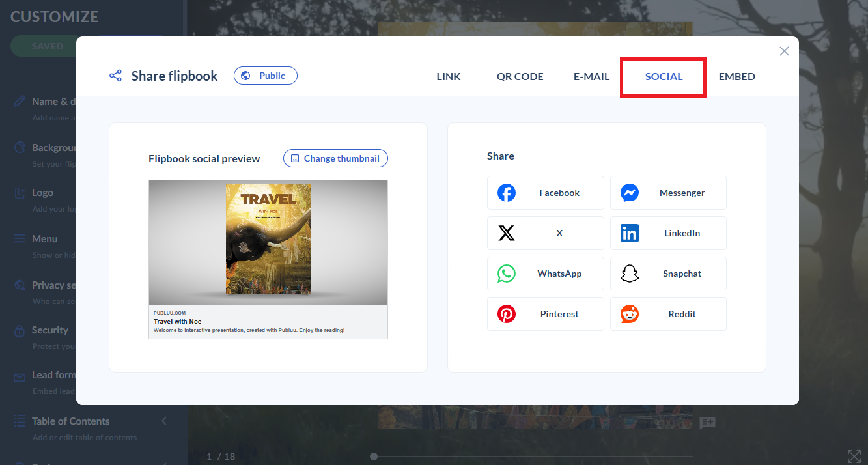Go to the E-MAIL tab
Viewport: 868px width, 465px height.
coord(591,76)
